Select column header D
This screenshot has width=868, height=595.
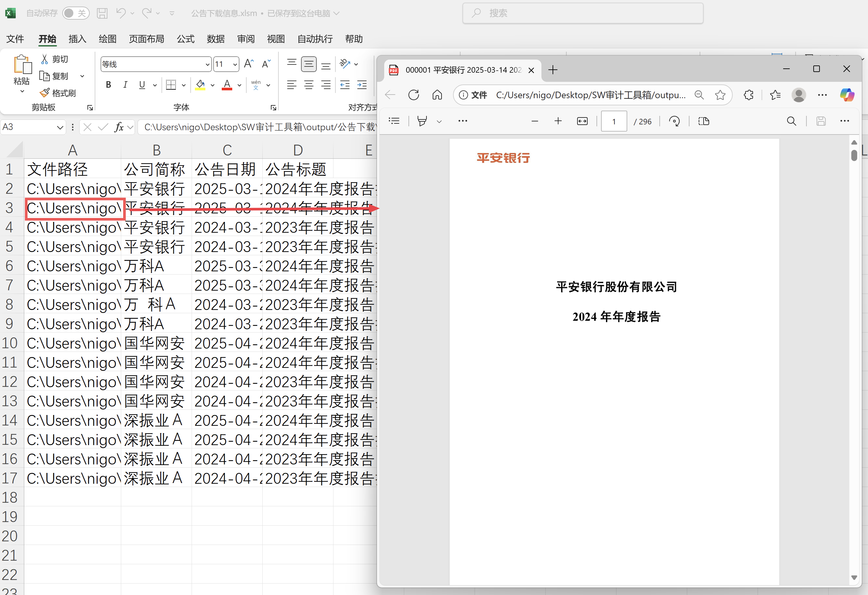[x=298, y=150]
